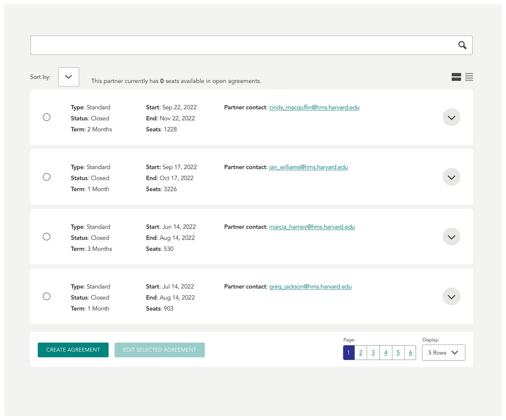Go to page 4

(386, 353)
